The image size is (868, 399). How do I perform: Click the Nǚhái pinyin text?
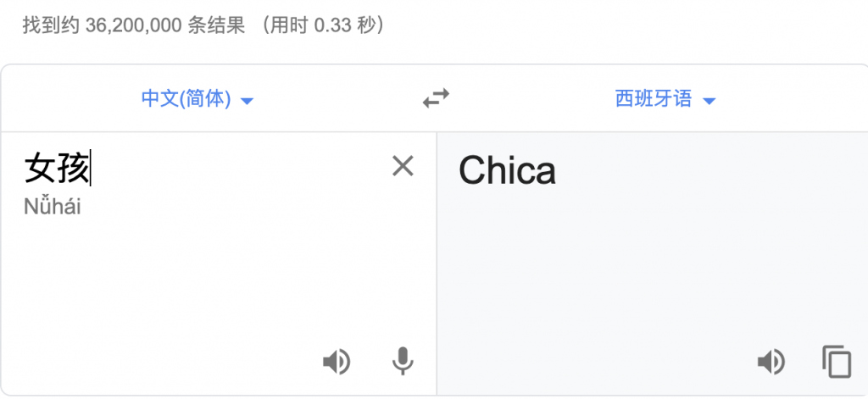53,206
